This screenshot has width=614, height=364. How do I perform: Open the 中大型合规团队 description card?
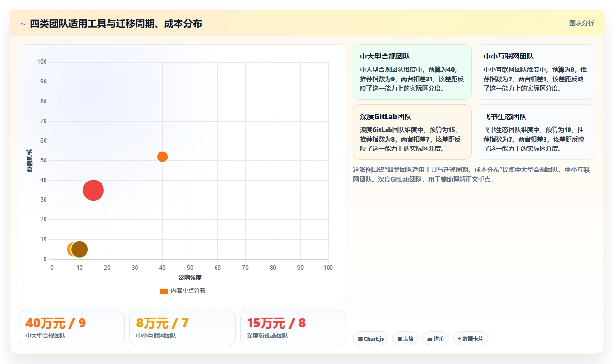click(412, 72)
